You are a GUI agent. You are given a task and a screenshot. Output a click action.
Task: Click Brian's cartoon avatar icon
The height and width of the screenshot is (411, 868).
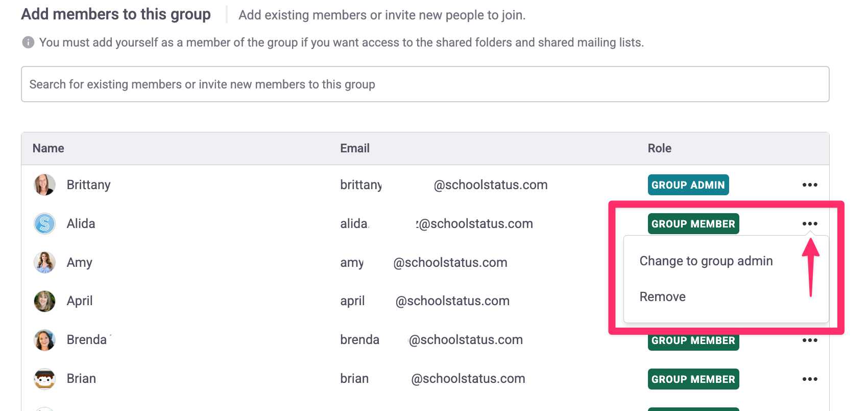[x=45, y=379]
